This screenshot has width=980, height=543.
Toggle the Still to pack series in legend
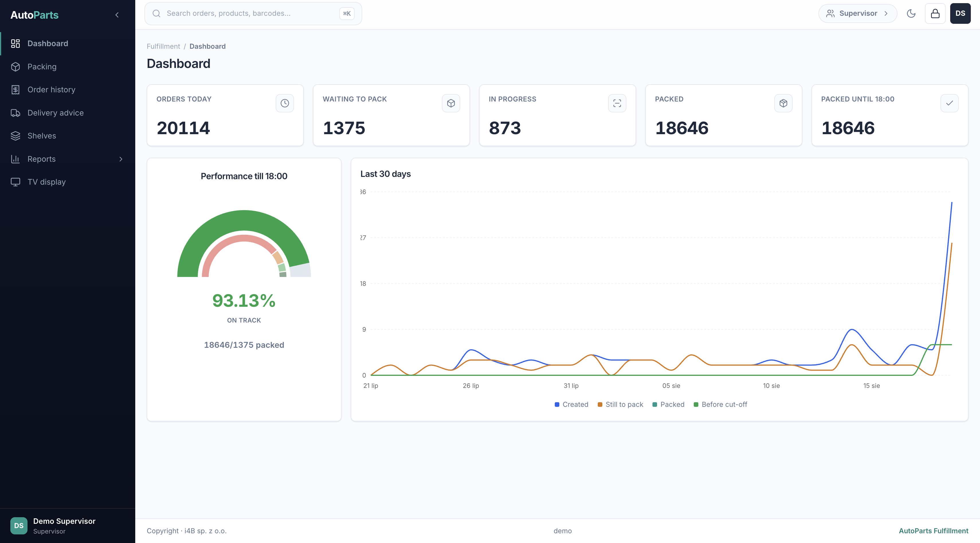tap(620, 405)
